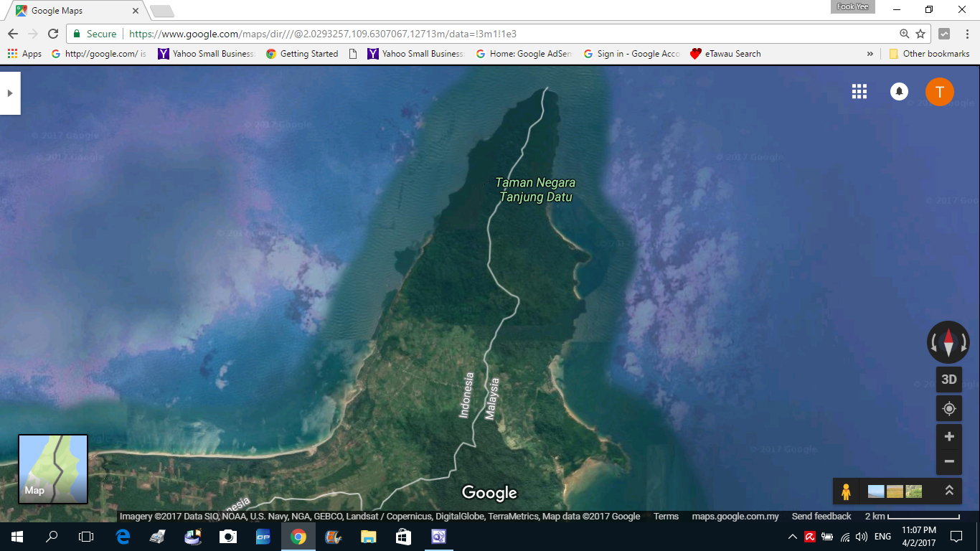Pick up the Street View Pegman
The width and height of the screenshot is (980, 551).
click(x=846, y=491)
